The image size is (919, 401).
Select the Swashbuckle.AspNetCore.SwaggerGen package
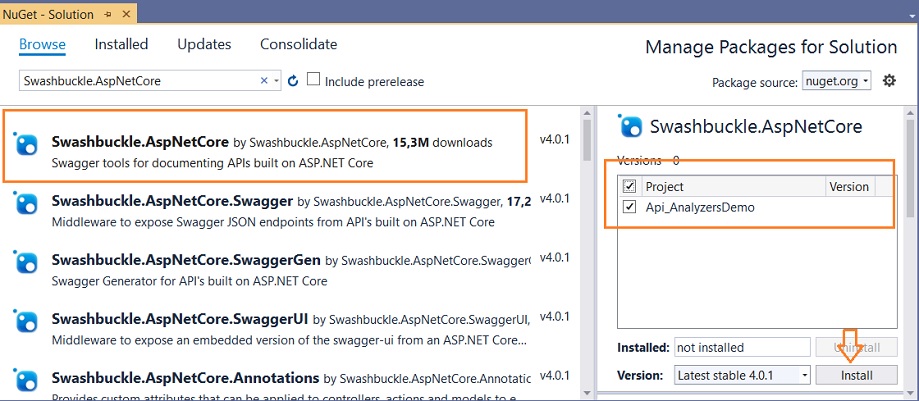(x=291, y=269)
